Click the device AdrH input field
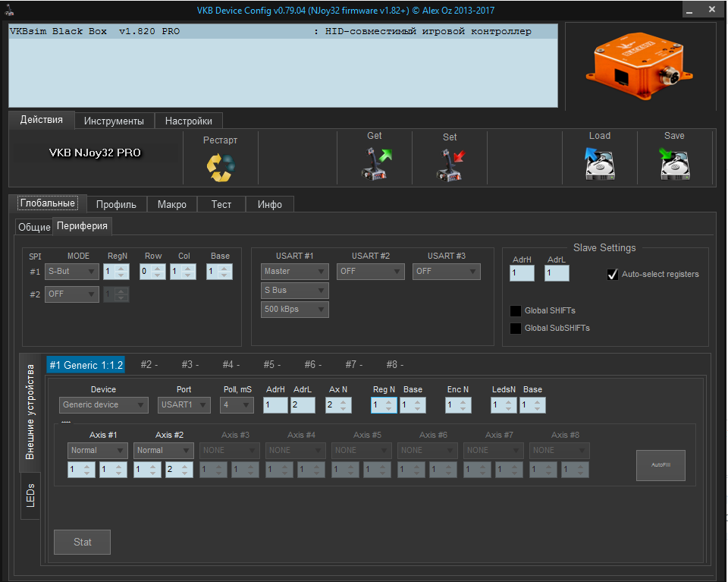The width and height of the screenshot is (728, 582). pyautogui.click(x=275, y=405)
